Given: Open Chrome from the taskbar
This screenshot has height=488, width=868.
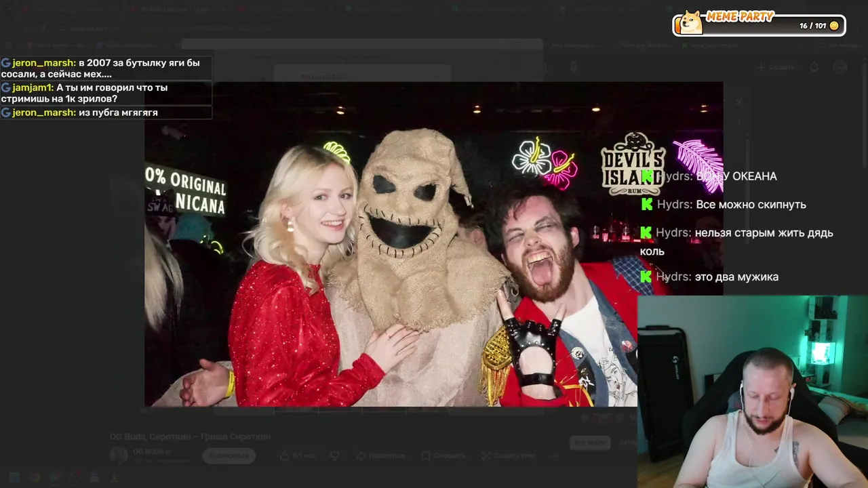Looking at the screenshot, I should [35, 478].
